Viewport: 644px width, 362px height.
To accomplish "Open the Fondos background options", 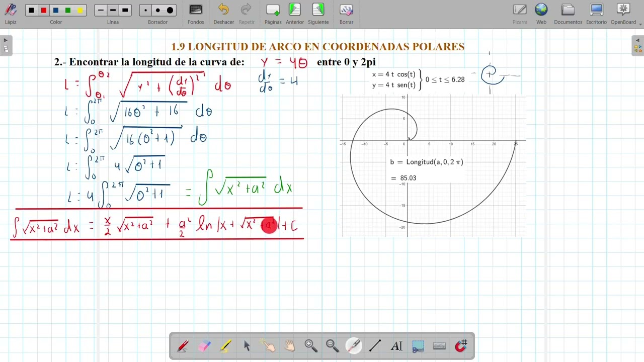I will coord(196,14).
